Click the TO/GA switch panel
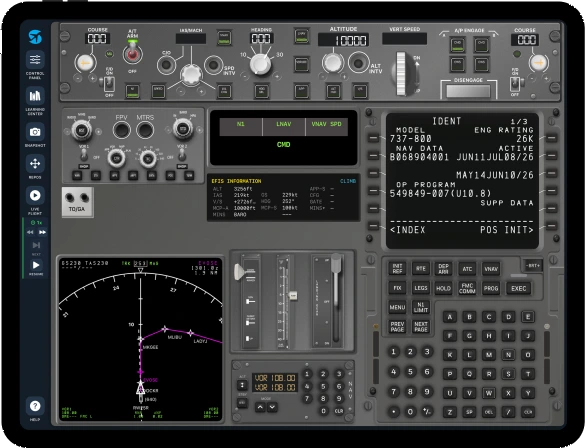This screenshot has width=585, height=448. [78, 202]
